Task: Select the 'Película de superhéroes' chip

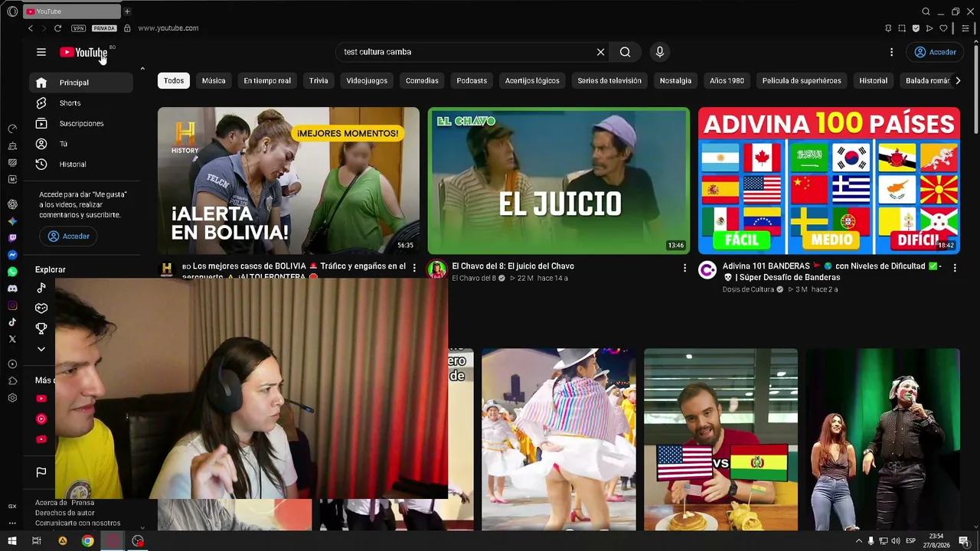Action: coord(802,80)
